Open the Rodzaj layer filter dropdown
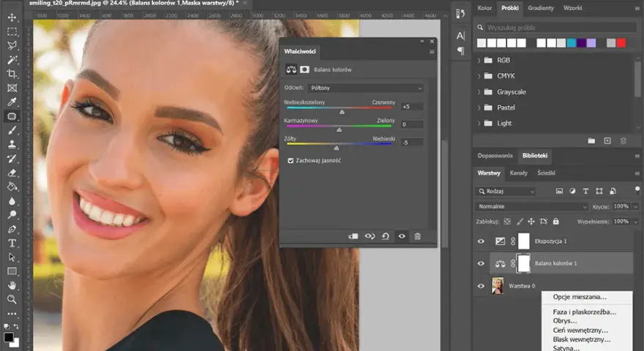 click(x=506, y=192)
